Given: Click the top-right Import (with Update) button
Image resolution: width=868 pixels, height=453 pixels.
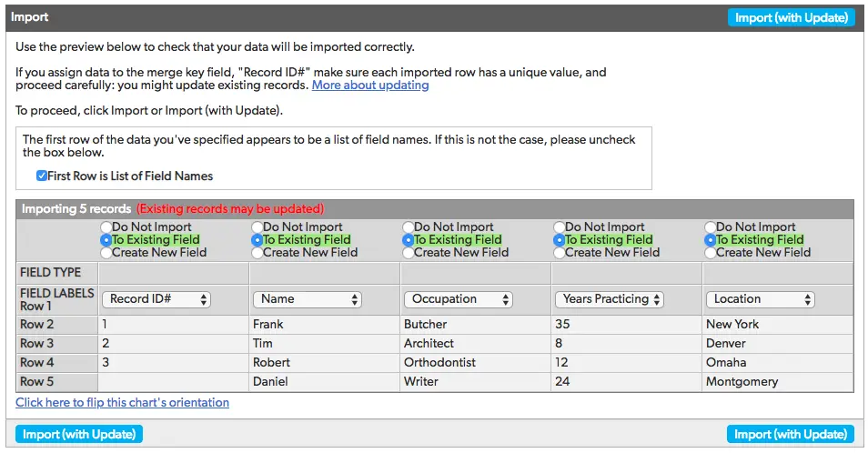Looking at the screenshot, I should pos(791,17).
